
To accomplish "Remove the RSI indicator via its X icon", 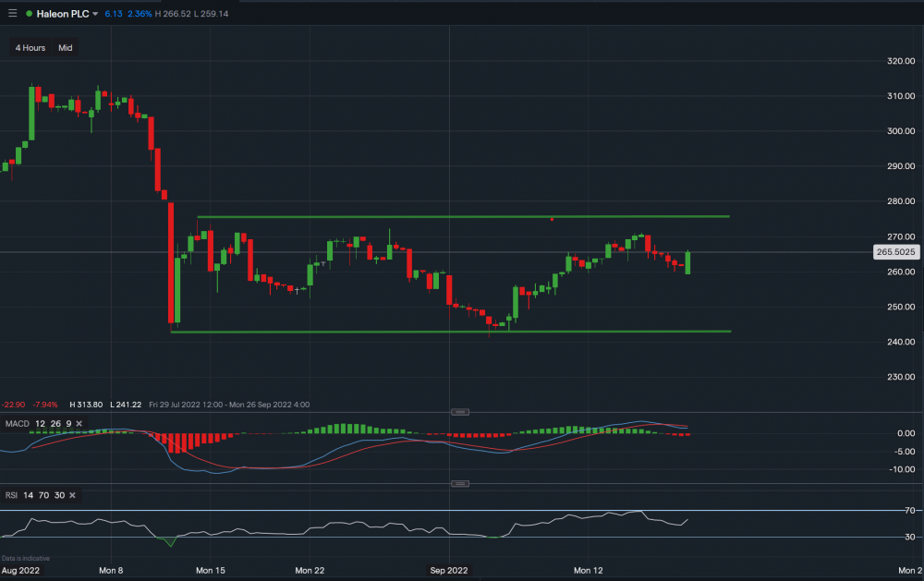I will (x=72, y=495).
